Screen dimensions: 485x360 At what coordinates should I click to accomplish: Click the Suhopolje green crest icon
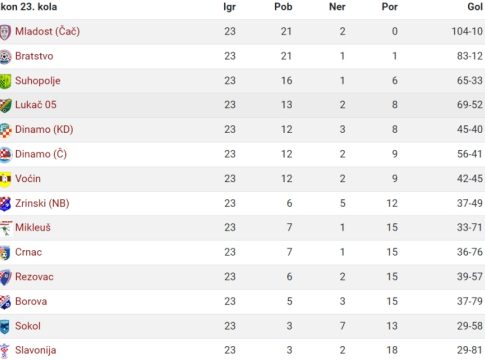click(x=5, y=81)
